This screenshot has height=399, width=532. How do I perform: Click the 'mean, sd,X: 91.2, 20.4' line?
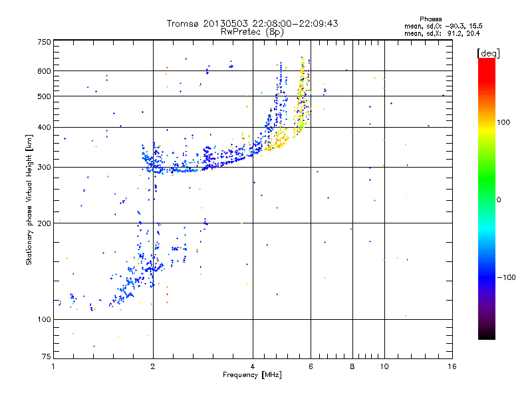442,34
